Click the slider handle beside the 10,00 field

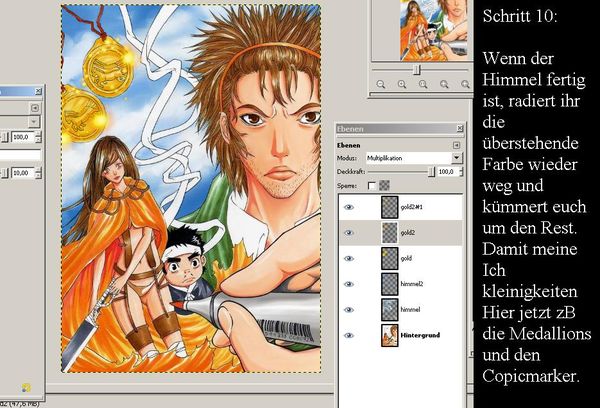point(5,173)
